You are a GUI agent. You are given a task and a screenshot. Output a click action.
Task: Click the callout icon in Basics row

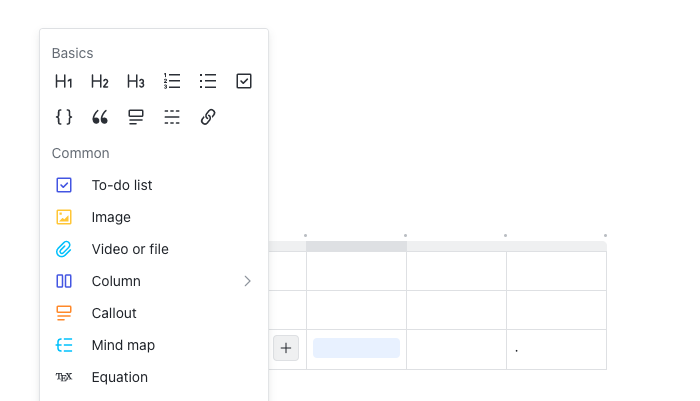(136, 117)
